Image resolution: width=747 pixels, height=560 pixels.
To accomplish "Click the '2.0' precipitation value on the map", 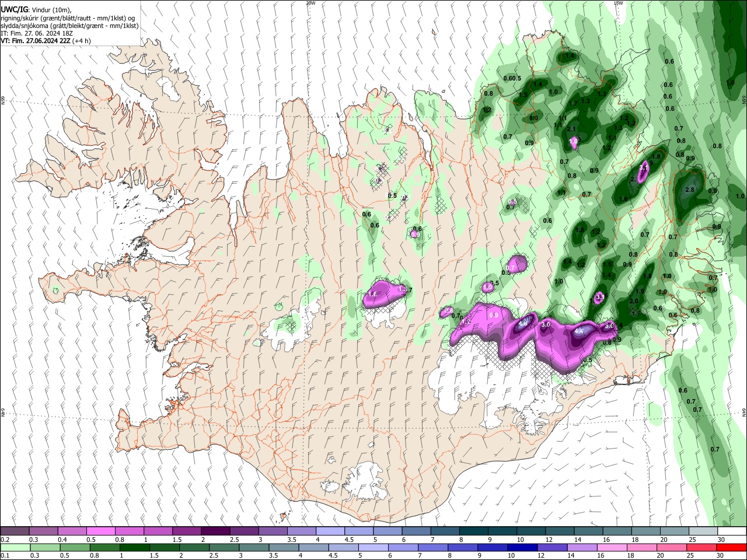I will tap(634, 301).
